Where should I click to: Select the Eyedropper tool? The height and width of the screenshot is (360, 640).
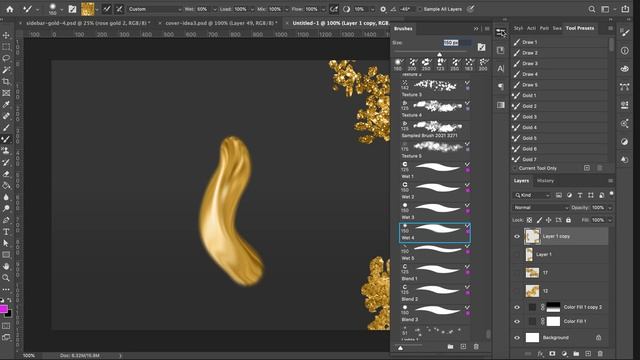6,104
